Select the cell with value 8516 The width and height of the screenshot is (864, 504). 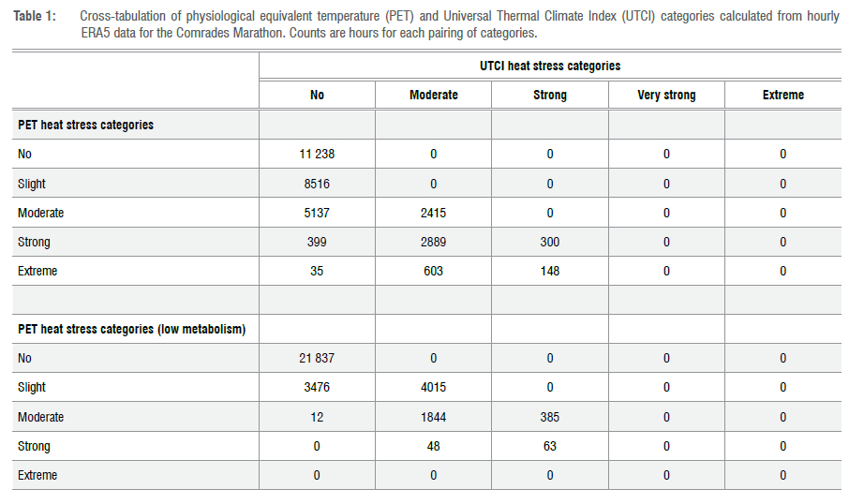pyautogui.click(x=317, y=184)
